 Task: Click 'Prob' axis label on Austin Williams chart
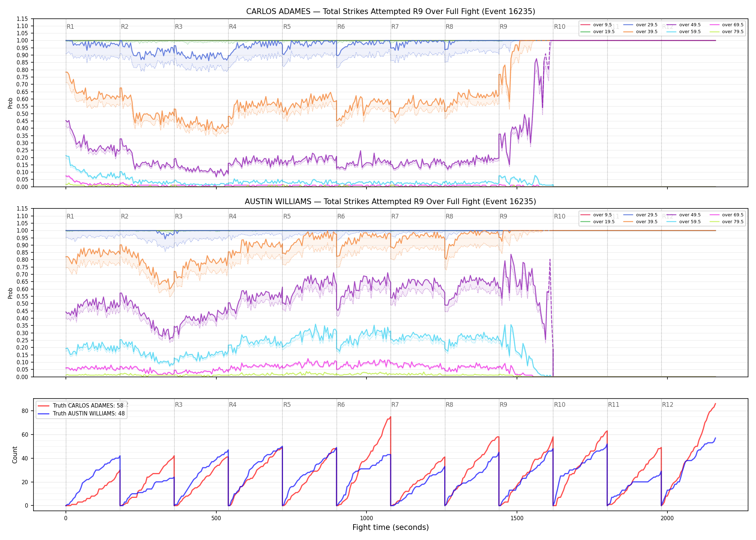click(x=10, y=293)
